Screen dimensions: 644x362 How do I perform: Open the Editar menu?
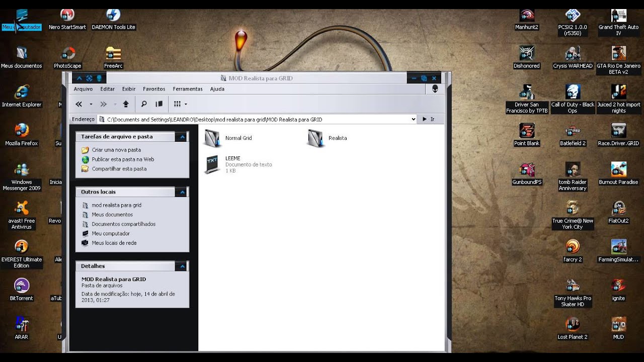(108, 89)
